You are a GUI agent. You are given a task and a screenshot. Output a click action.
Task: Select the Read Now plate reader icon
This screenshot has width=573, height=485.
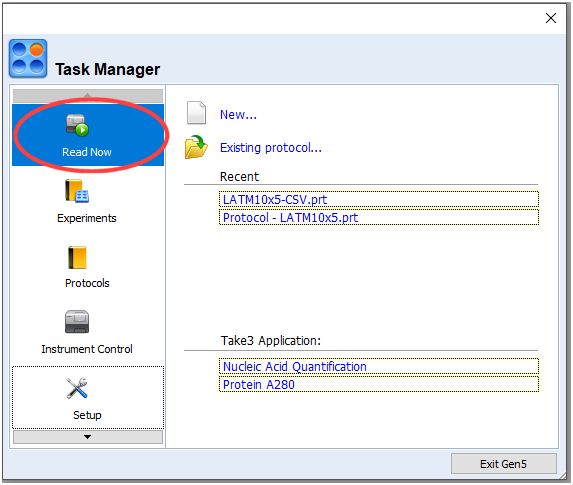tap(77, 125)
